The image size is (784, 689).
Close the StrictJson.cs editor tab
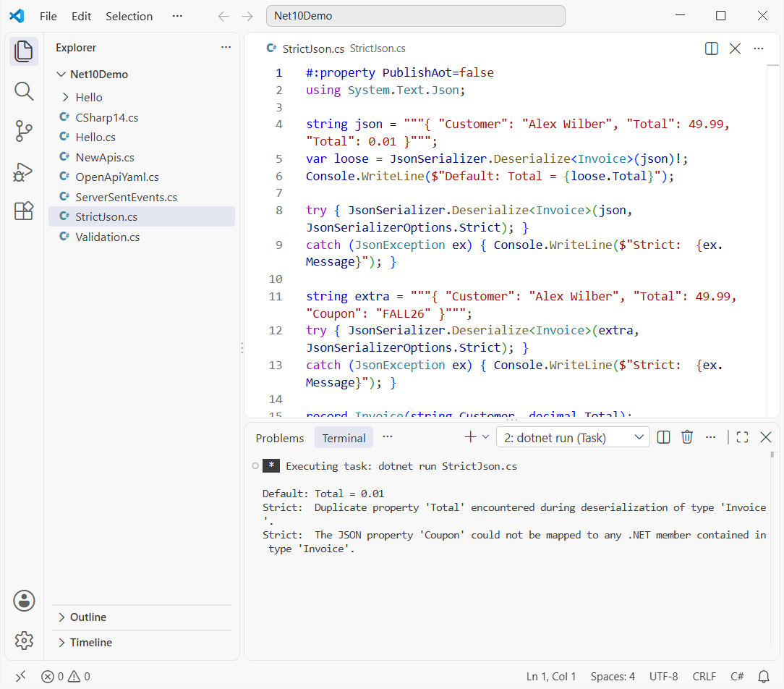tap(735, 48)
